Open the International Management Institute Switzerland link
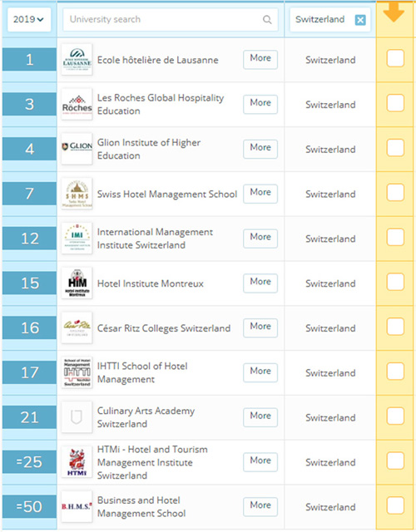This screenshot has width=416, height=532. (x=155, y=239)
